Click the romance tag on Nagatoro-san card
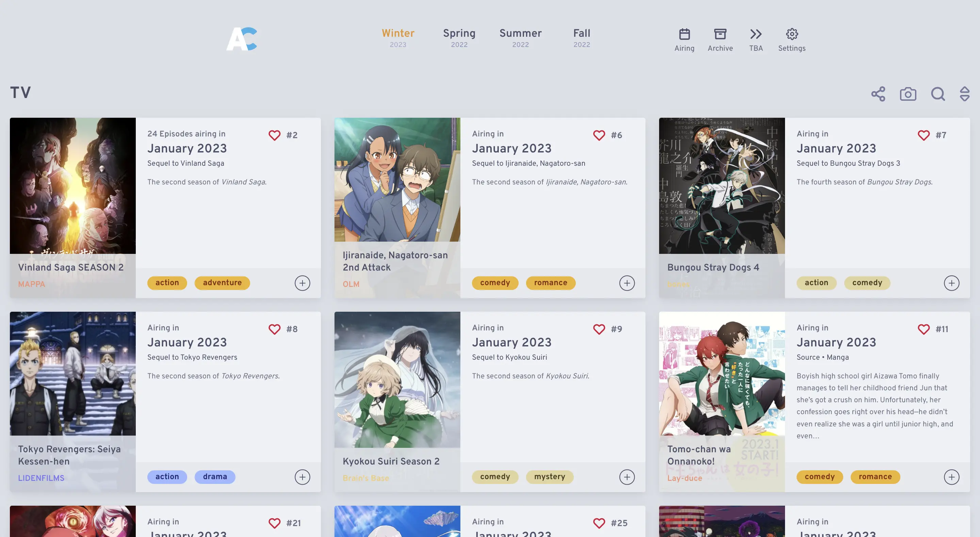 pyautogui.click(x=551, y=283)
